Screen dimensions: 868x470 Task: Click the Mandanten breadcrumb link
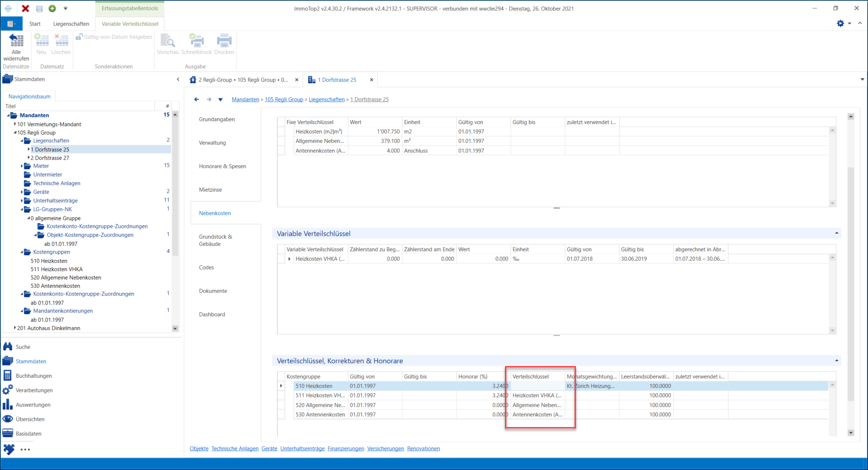click(245, 99)
